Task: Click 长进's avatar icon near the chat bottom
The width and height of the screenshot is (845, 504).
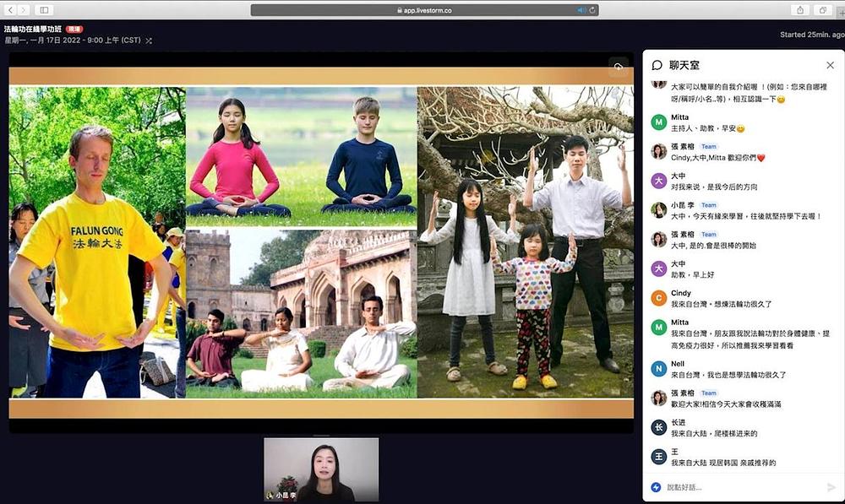Action: (657, 426)
